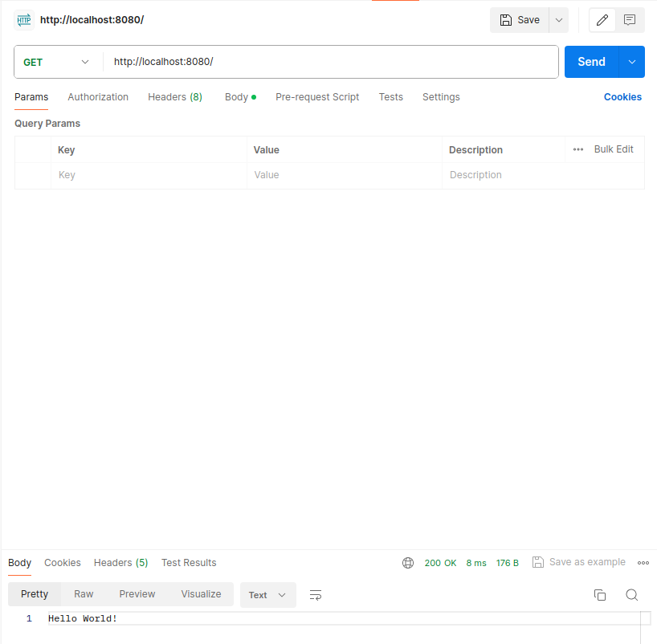657x644 pixels.
Task: Toggle the line wrap icon
Action: [x=316, y=595]
